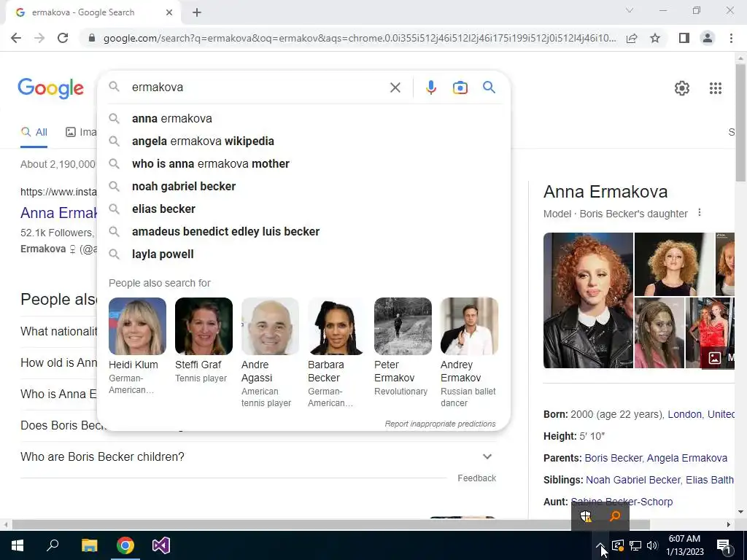Open the clock showing 6:07 AM
The image size is (747, 560).
(x=684, y=545)
